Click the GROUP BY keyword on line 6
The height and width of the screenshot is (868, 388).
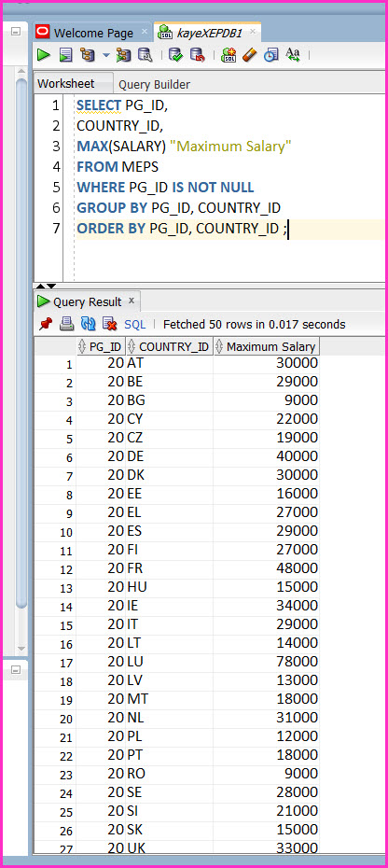pos(112,207)
